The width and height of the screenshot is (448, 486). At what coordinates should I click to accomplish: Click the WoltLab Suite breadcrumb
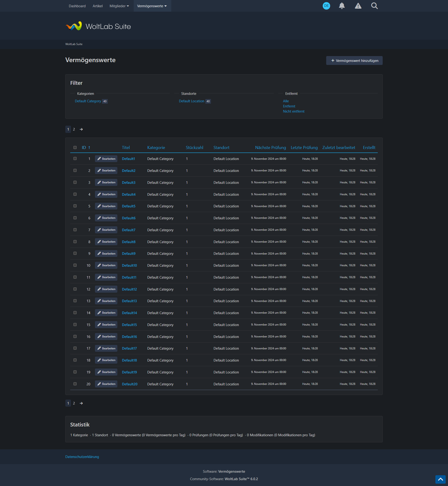74,44
